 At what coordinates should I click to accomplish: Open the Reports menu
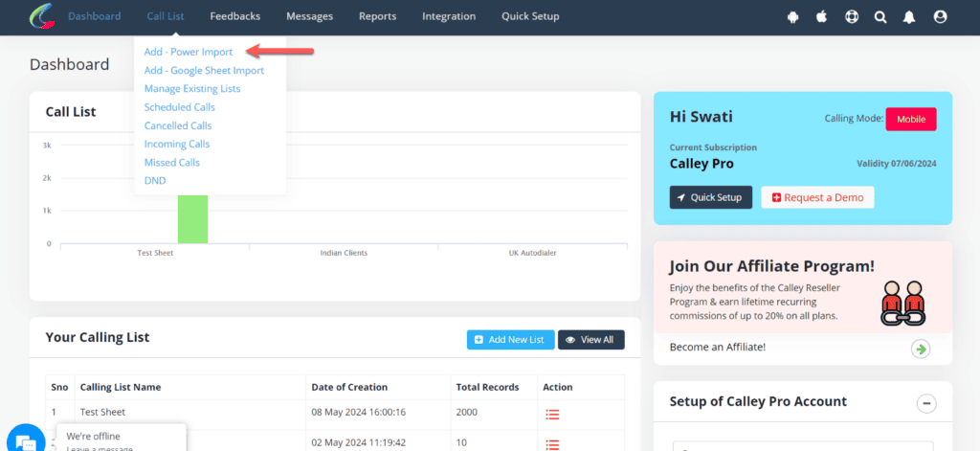[x=377, y=16]
